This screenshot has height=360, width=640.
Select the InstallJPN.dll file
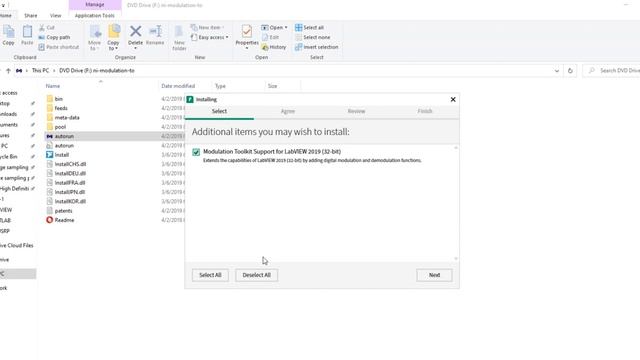click(x=66, y=192)
